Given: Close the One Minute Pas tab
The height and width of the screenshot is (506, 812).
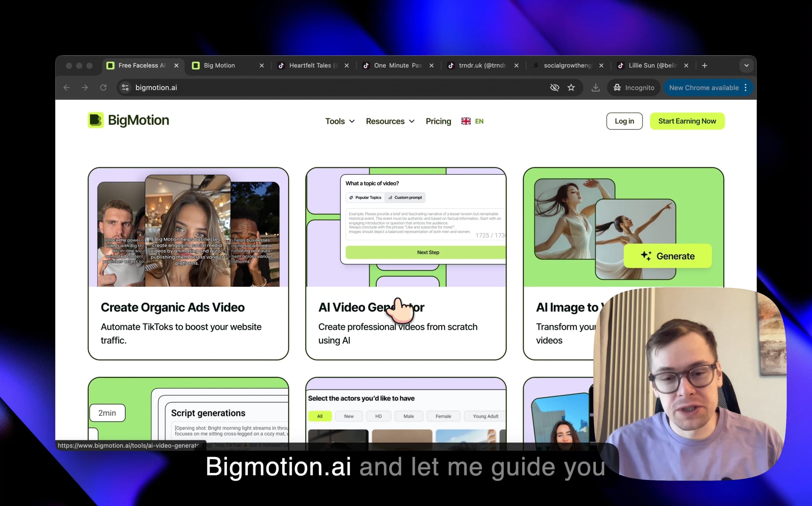Looking at the screenshot, I should [431, 66].
